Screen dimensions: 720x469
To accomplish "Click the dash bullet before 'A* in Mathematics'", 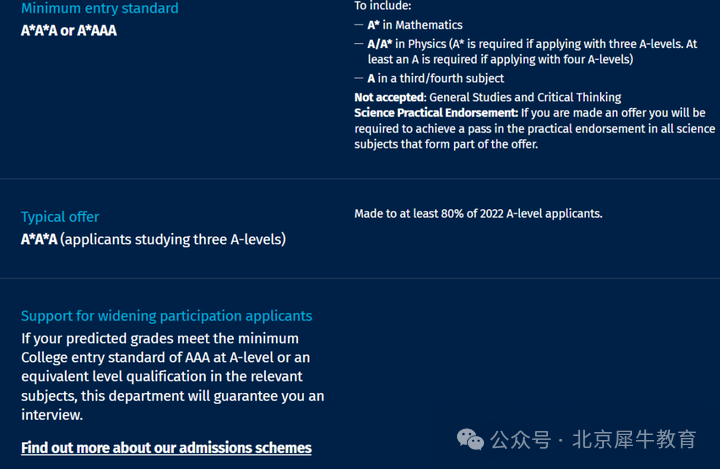I will [359, 25].
